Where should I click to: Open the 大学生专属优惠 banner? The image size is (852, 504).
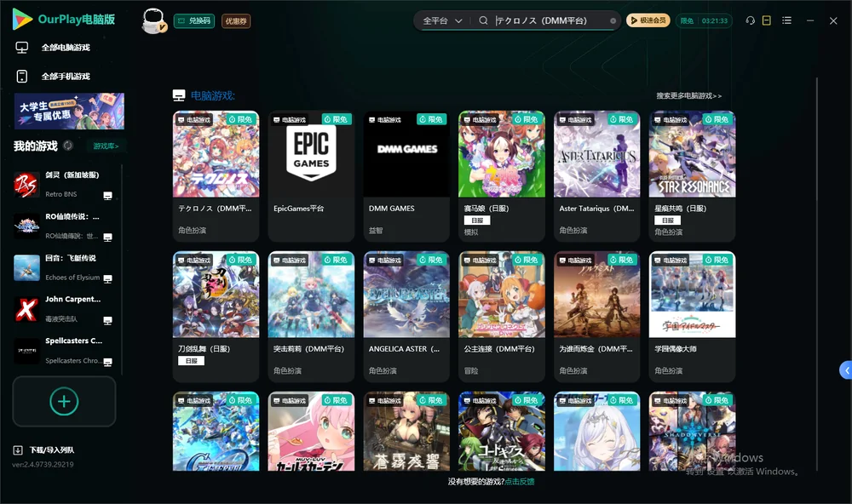coord(69,111)
